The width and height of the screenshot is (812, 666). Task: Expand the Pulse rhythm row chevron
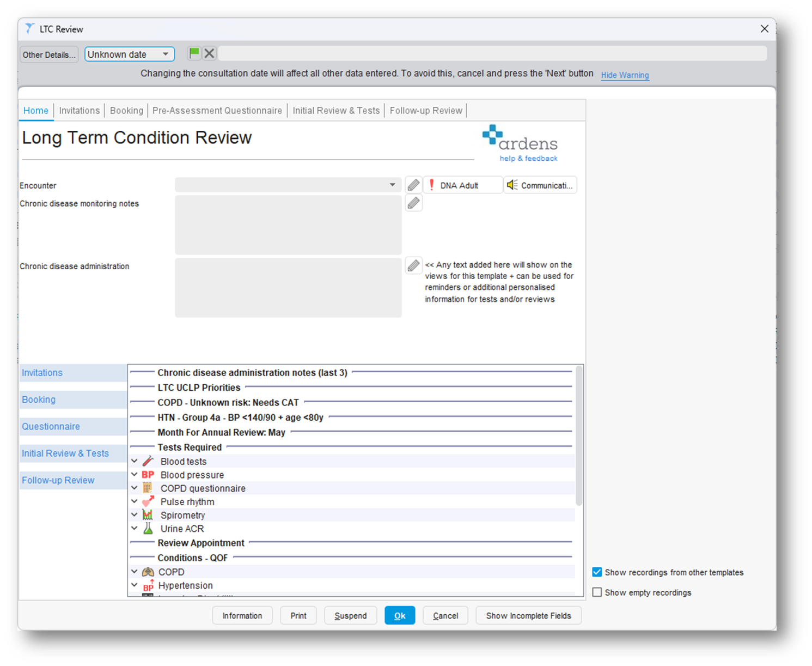(x=135, y=501)
